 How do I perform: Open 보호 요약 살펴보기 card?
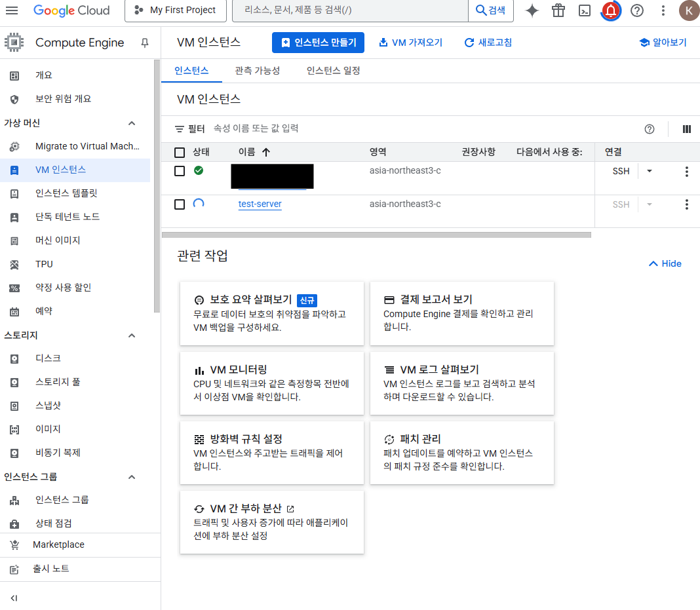[x=272, y=313]
